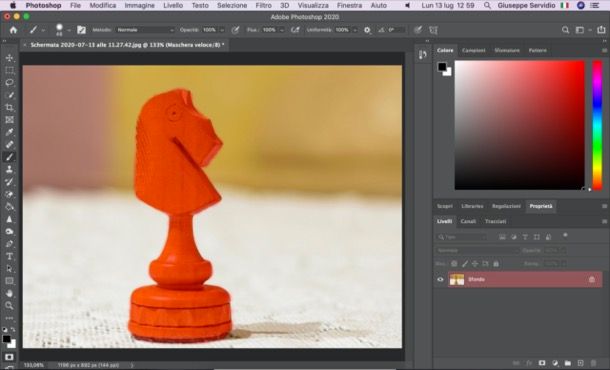Click the tools panel foreground color swatch
This screenshot has height=370, width=610.
point(6,339)
